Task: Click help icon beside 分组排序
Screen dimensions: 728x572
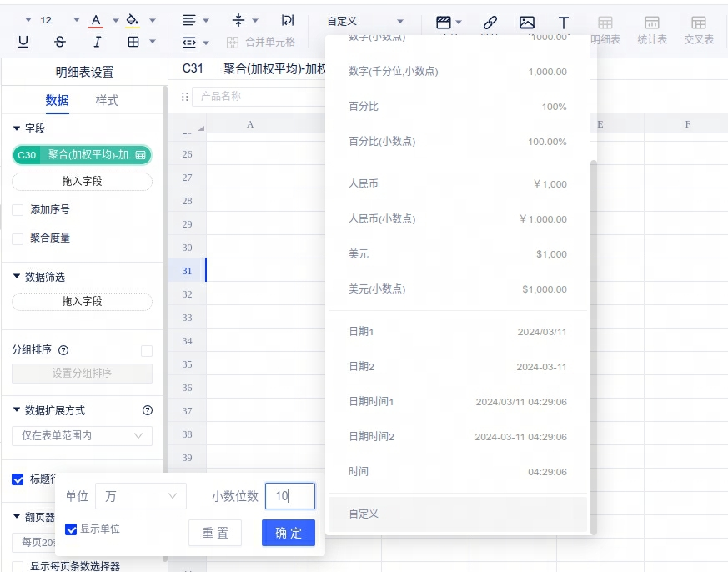Action: (x=63, y=350)
